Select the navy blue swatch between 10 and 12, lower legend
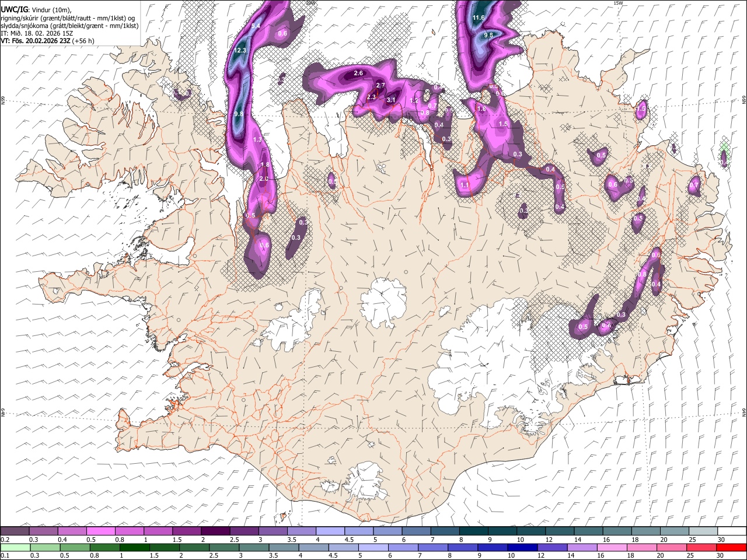 523,547
